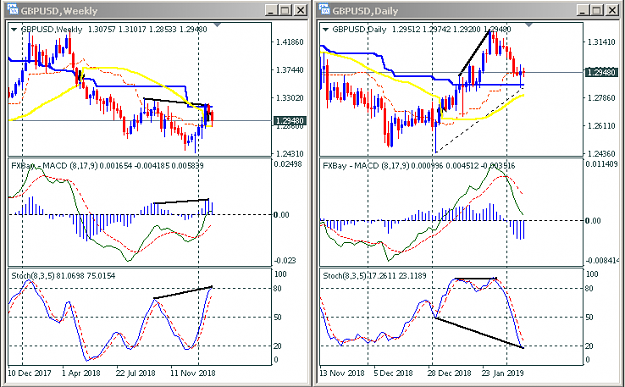Select the black trendline on Weekly Stochastic panel
The image size is (625, 387).
[x=183, y=292]
